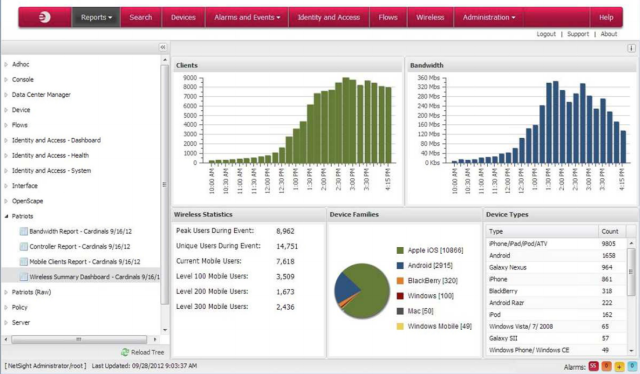This screenshot has width=640, height=374.
Task: Click the Logout link
Action: pyautogui.click(x=546, y=34)
